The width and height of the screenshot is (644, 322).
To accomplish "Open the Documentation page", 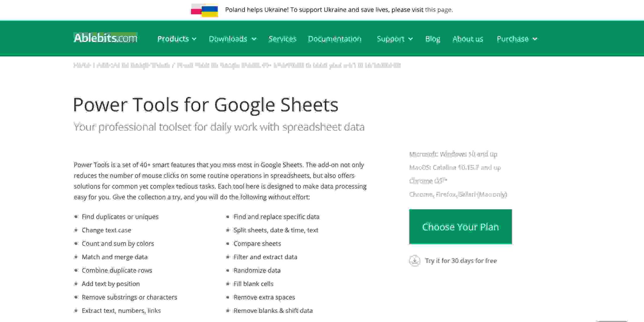I will [335, 39].
